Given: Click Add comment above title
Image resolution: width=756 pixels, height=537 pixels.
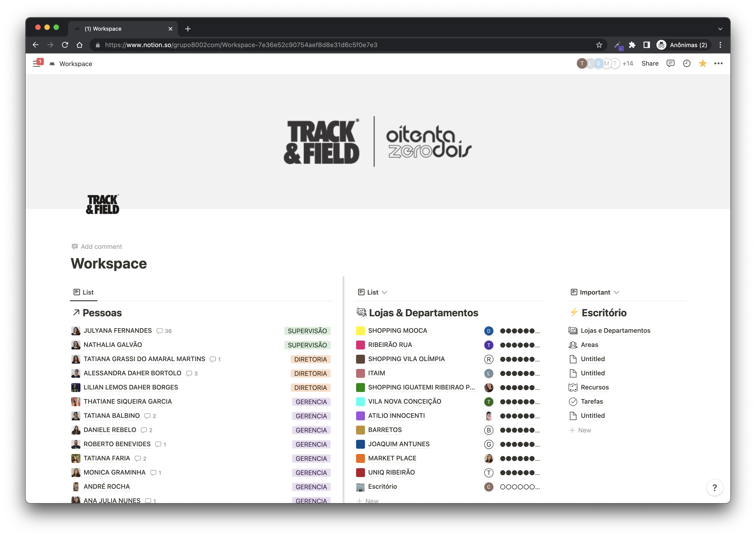Looking at the screenshot, I should (97, 247).
